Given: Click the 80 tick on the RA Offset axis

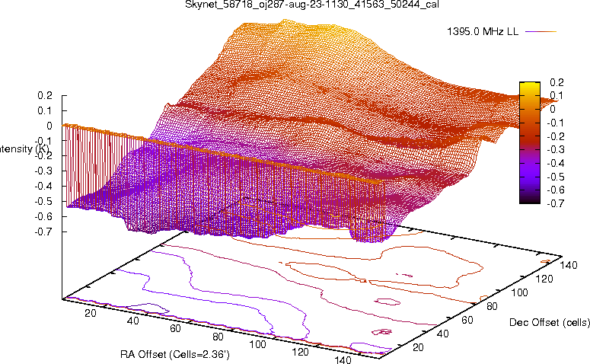Looking at the screenshot, I should tap(218, 336).
